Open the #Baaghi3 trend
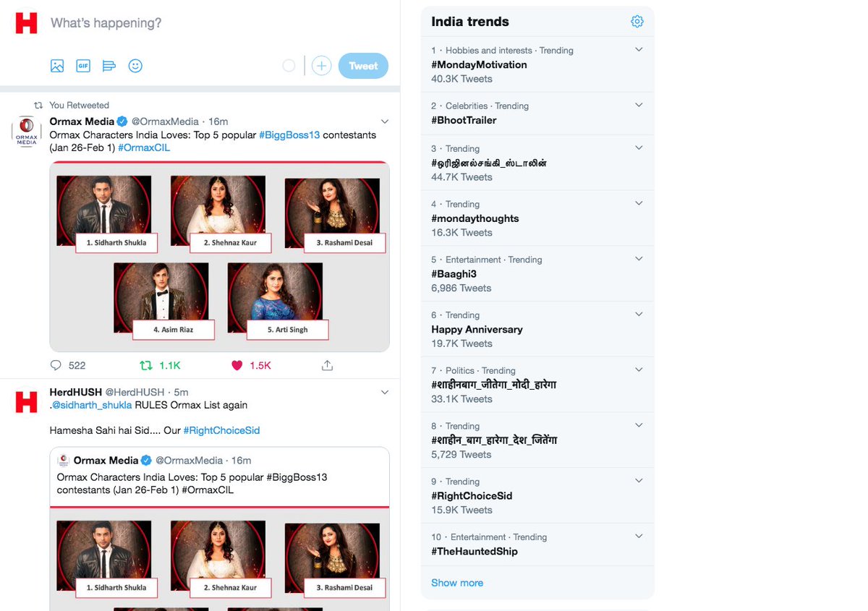868x611 pixels. click(x=454, y=274)
